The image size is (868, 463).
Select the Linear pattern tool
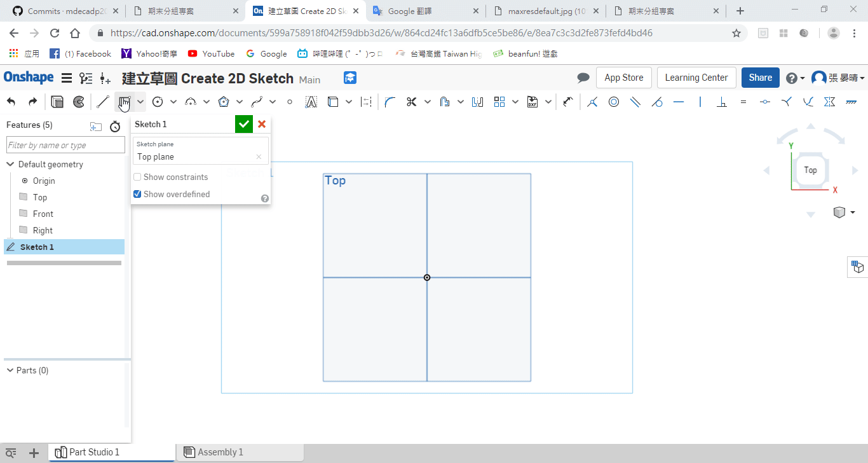[x=499, y=102]
